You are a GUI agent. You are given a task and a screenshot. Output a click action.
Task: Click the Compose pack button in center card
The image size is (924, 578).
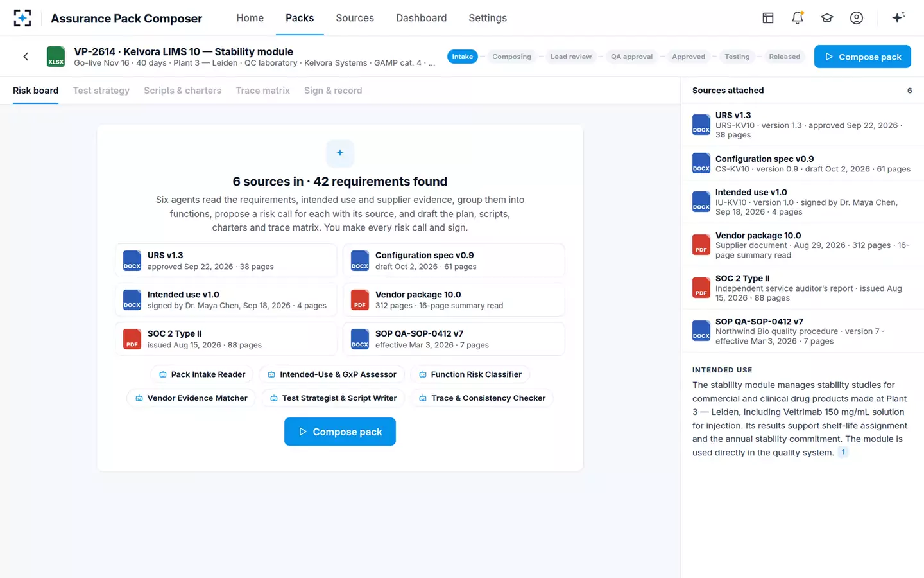[x=340, y=432]
